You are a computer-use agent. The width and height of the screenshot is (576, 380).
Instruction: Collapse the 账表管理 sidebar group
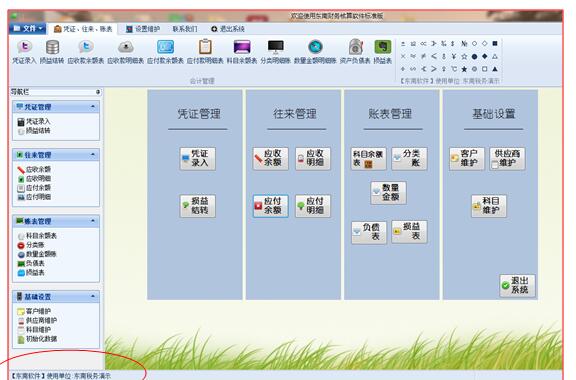tap(93, 221)
